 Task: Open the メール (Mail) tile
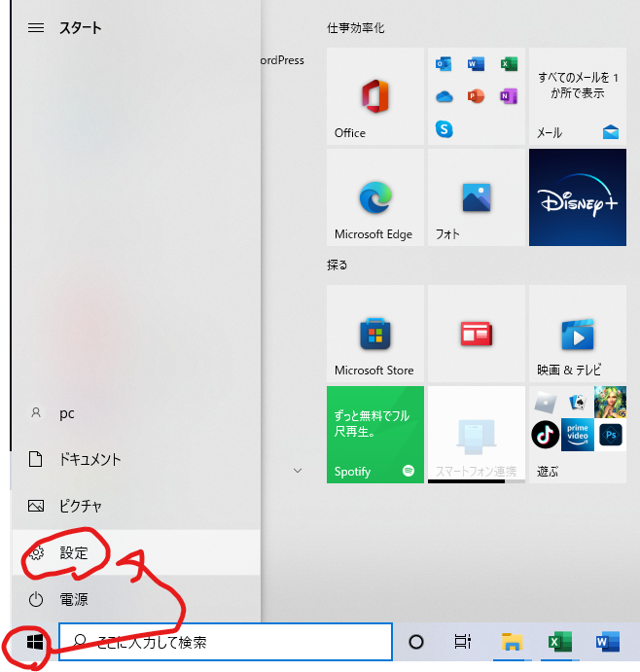pyautogui.click(x=577, y=95)
